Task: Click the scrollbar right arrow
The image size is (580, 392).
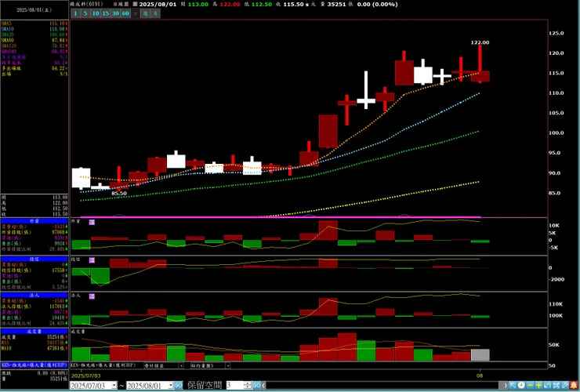Action: click(x=506, y=386)
